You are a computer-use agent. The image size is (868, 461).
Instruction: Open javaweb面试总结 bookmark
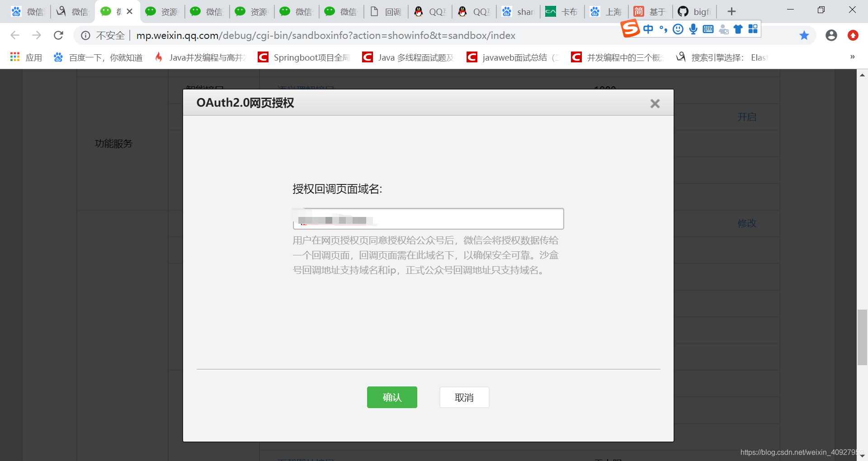click(x=513, y=57)
